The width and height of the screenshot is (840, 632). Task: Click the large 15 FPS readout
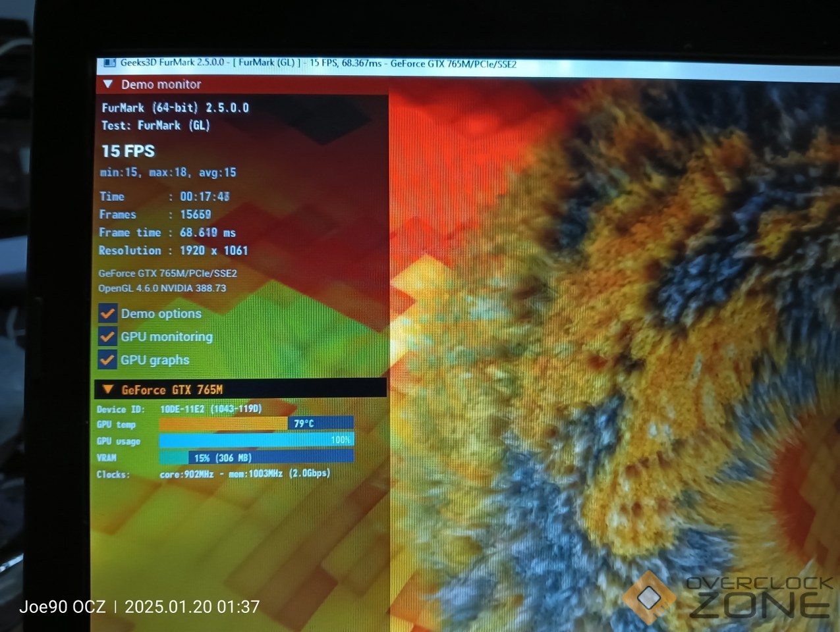click(128, 151)
